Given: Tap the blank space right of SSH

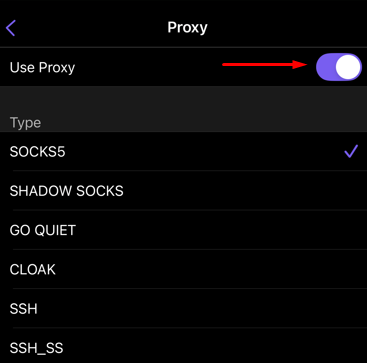Looking at the screenshot, I should coord(202,309).
